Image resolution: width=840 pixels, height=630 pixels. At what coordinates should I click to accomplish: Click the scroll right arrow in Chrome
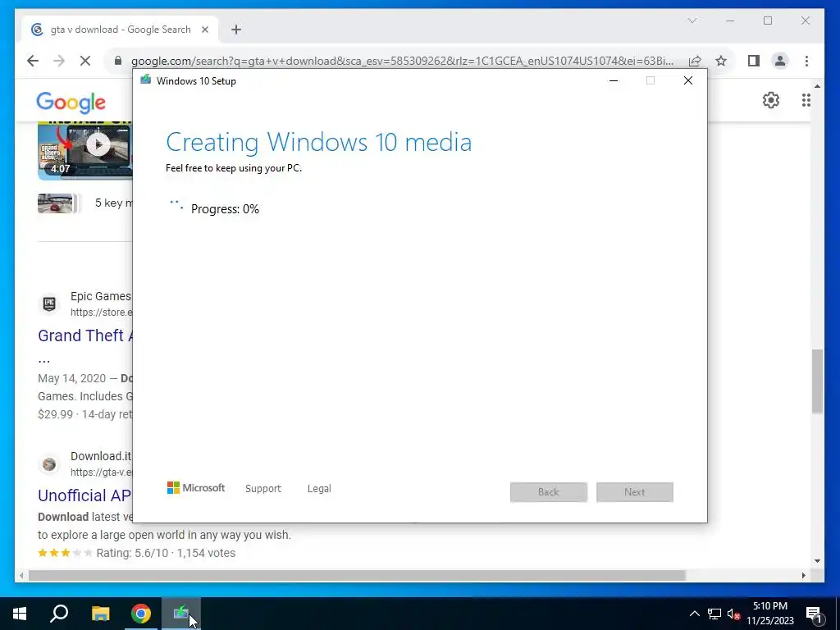804,575
